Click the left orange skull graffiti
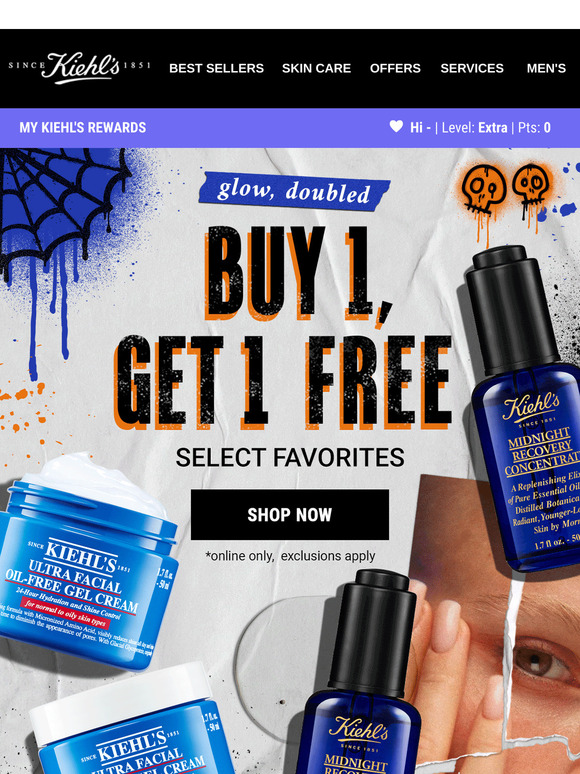The height and width of the screenshot is (774, 580). pyautogui.click(x=479, y=192)
